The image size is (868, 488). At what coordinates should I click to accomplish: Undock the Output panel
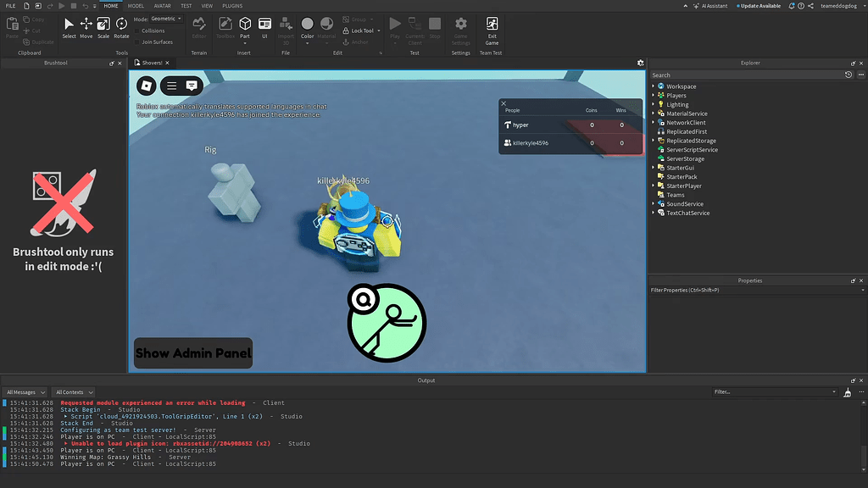pos(853,380)
